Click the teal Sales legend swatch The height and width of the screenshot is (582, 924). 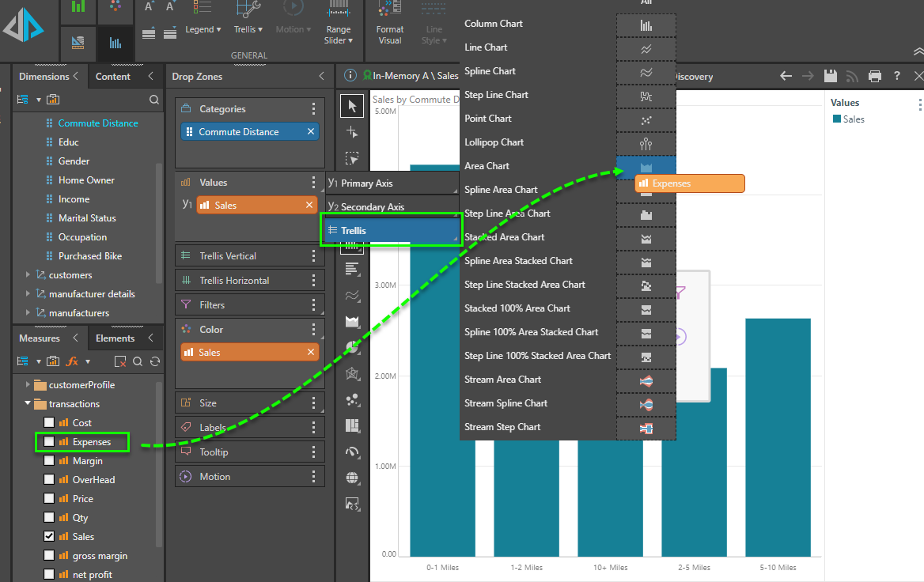pyautogui.click(x=836, y=119)
